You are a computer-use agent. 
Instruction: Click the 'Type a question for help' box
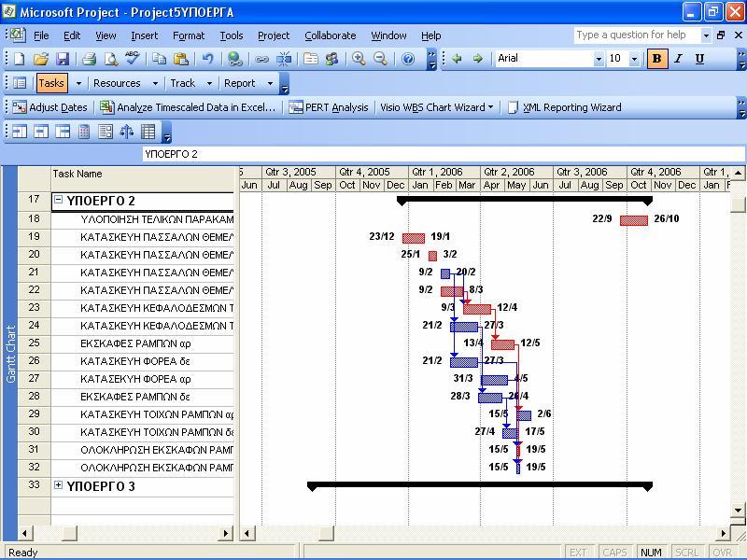(637, 35)
